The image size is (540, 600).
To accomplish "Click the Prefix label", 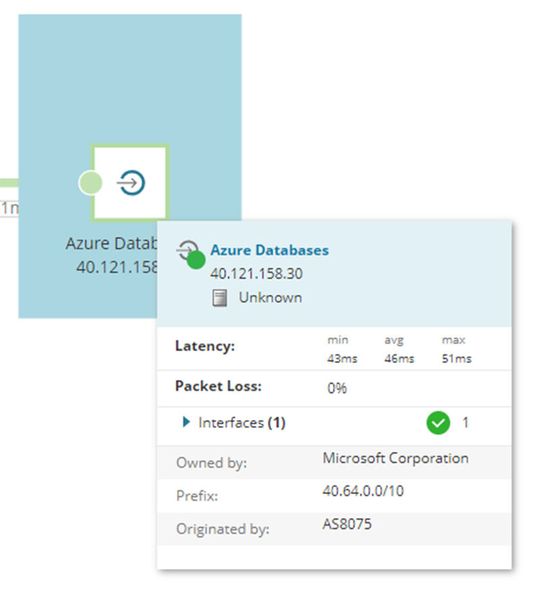I will point(197,496).
